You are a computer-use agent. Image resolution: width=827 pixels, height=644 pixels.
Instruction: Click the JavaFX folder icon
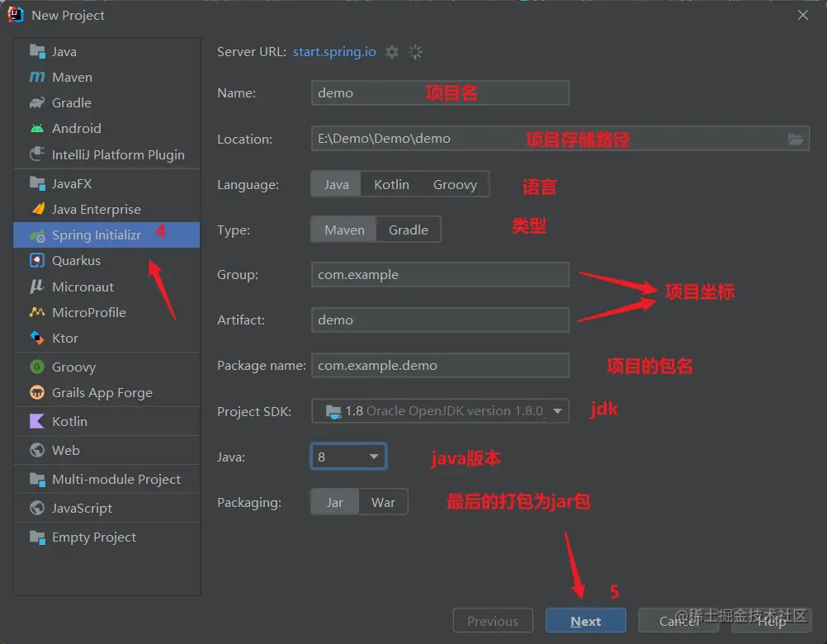coord(37,183)
